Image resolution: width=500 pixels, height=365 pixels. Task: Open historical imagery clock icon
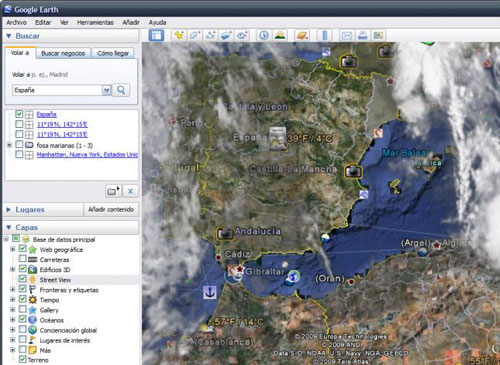click(x=264, y=35)
